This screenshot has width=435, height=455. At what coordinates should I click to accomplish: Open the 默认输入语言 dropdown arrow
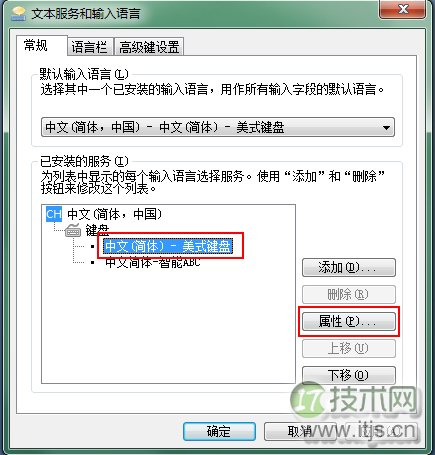[386, 127]
